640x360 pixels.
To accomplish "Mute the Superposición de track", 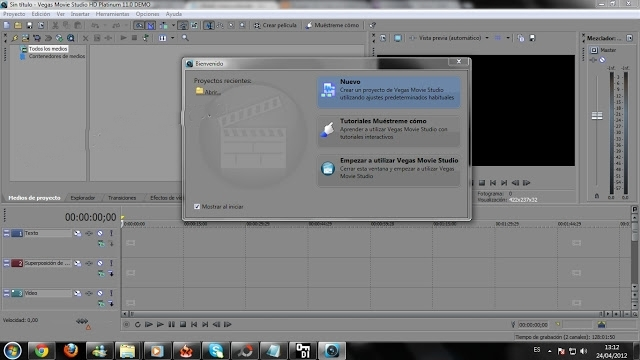I will pyautogui.click(x=100, y=263).
